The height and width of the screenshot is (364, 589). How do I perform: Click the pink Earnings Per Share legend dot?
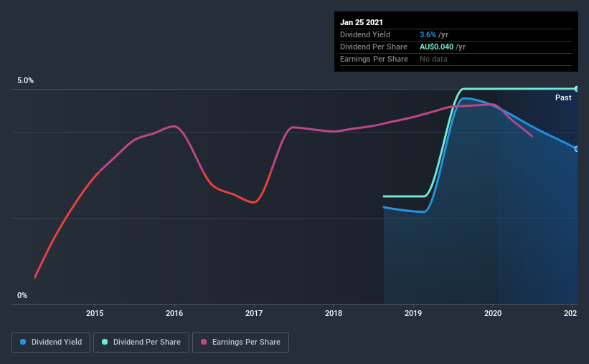pos(204,342)
